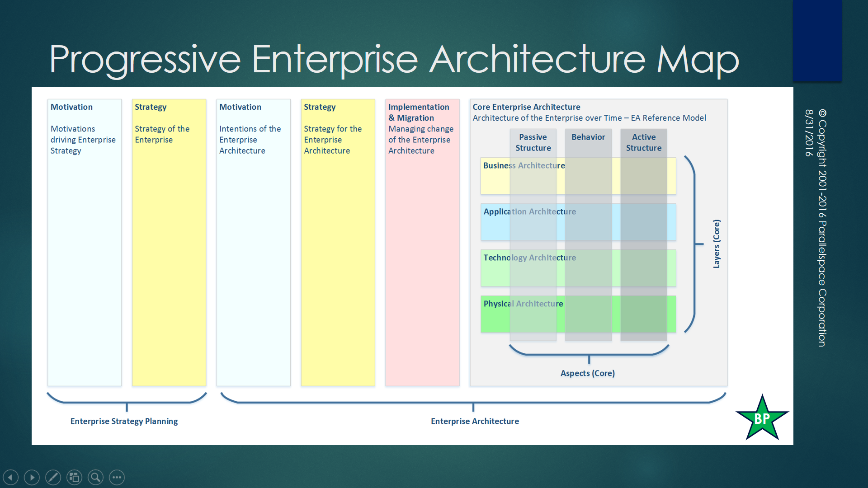Image resolution: width=868 pixels, height=488 pixels.
Task: Click the slide title text
Action: click(x=393, y=59)
